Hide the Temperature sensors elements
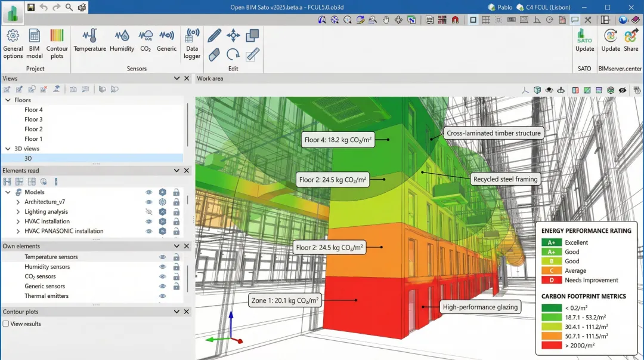Screen dimensions: 644x360 tap(162, 257)
